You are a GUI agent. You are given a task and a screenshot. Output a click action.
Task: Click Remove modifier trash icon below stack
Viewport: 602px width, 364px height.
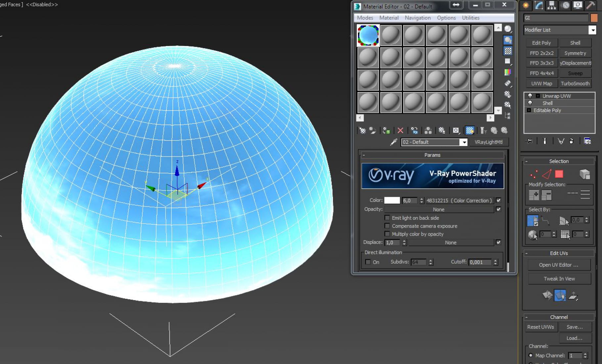click(571, 141)
